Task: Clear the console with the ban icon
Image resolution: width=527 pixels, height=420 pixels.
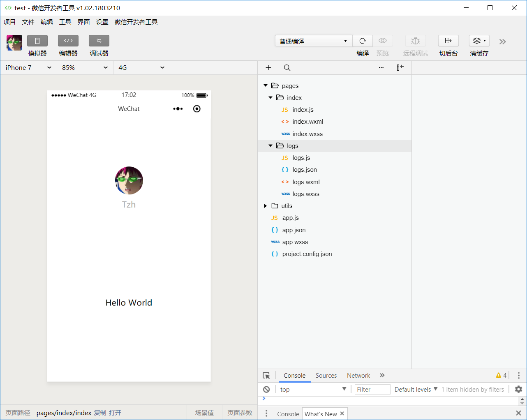Action: [266, 389]
